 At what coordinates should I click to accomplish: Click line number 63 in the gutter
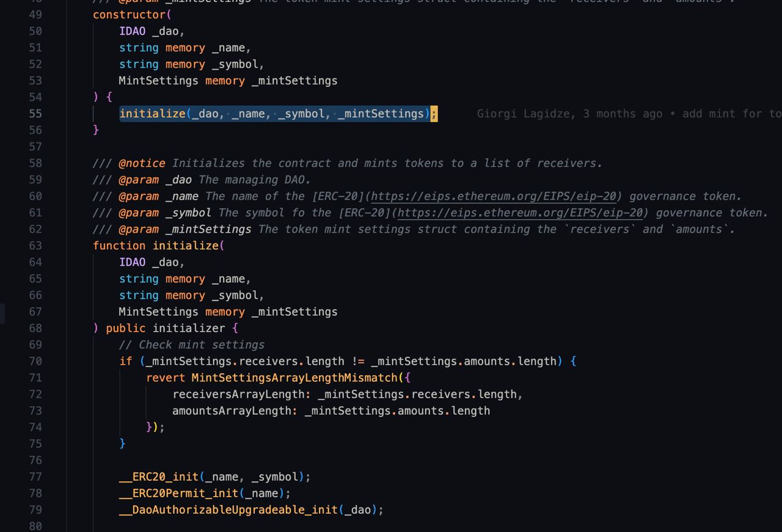coord(35,246)
